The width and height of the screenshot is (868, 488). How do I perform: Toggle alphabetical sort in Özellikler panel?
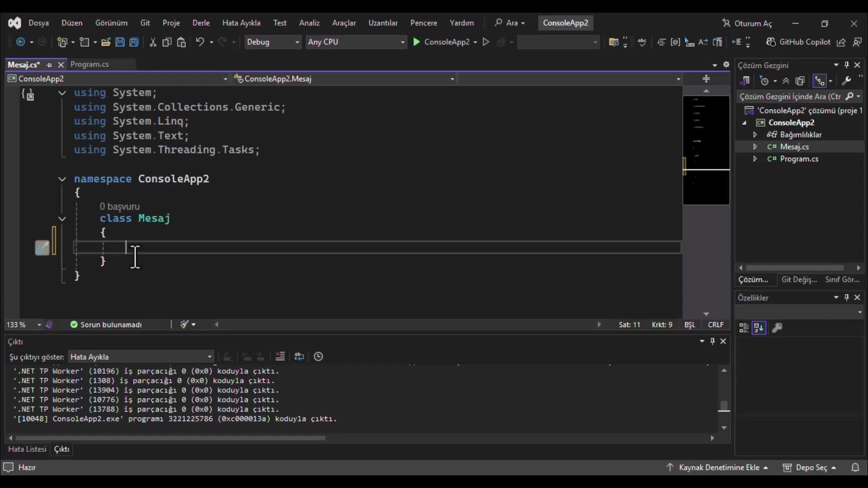pos(759,328)
